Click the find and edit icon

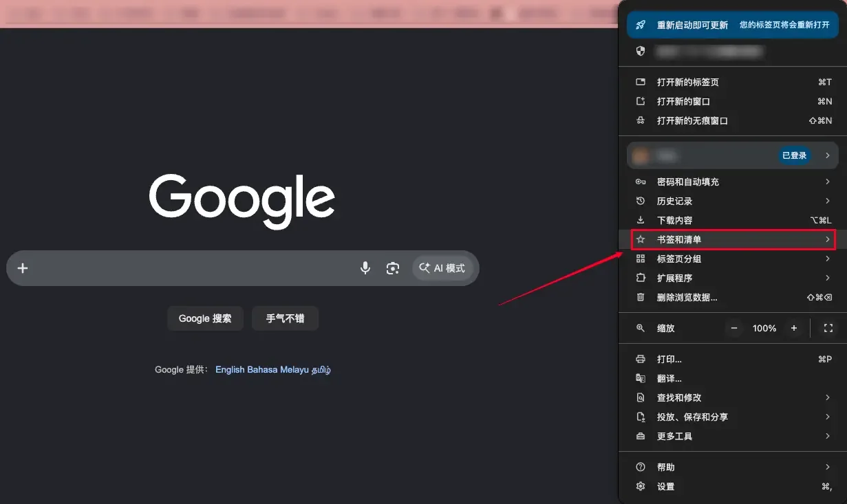coord(641,397)
